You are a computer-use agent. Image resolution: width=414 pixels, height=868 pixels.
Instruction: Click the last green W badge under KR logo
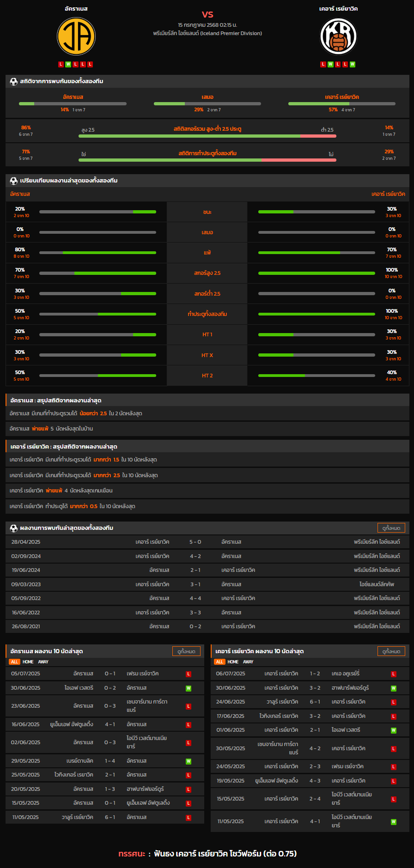tap(353, 64)
